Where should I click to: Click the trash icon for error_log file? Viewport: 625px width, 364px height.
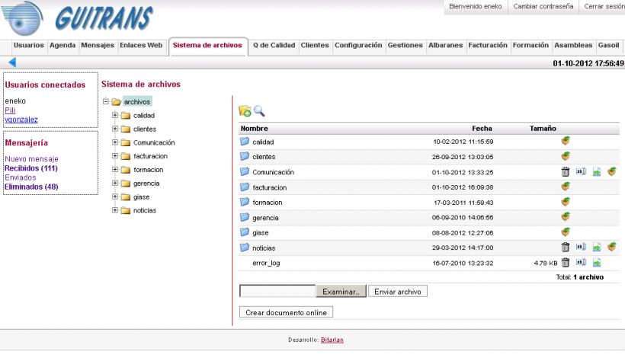[x=566, y=262]
